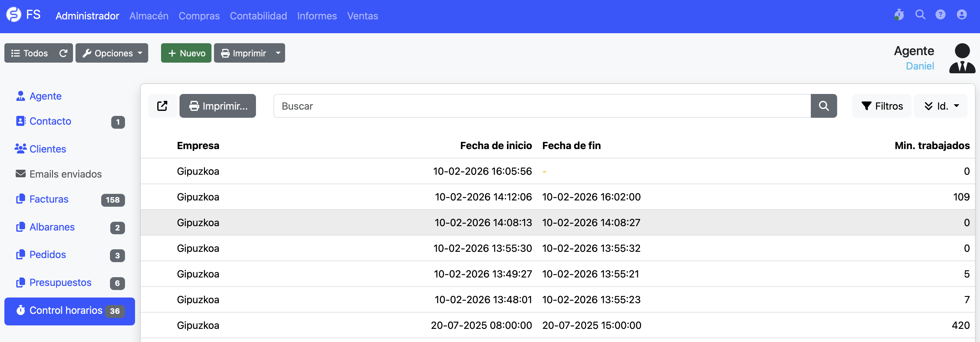Image resolution: width=980 pixels, height=342 pixels.
Task: Select the Presupuestos sidebar tab
Action: (x=60, y=283)
